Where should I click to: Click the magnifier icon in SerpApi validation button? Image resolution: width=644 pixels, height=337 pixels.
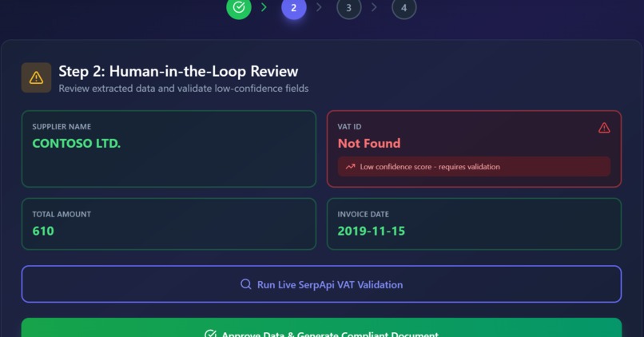245,284
